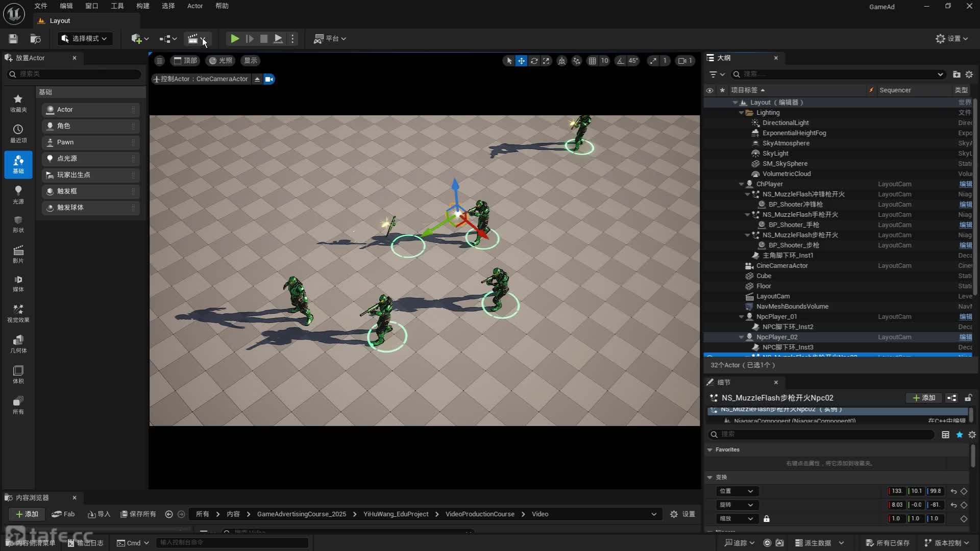Click the viewport hamburger options menu
Screen dimensions: 980x551
(x=159, y=61)
